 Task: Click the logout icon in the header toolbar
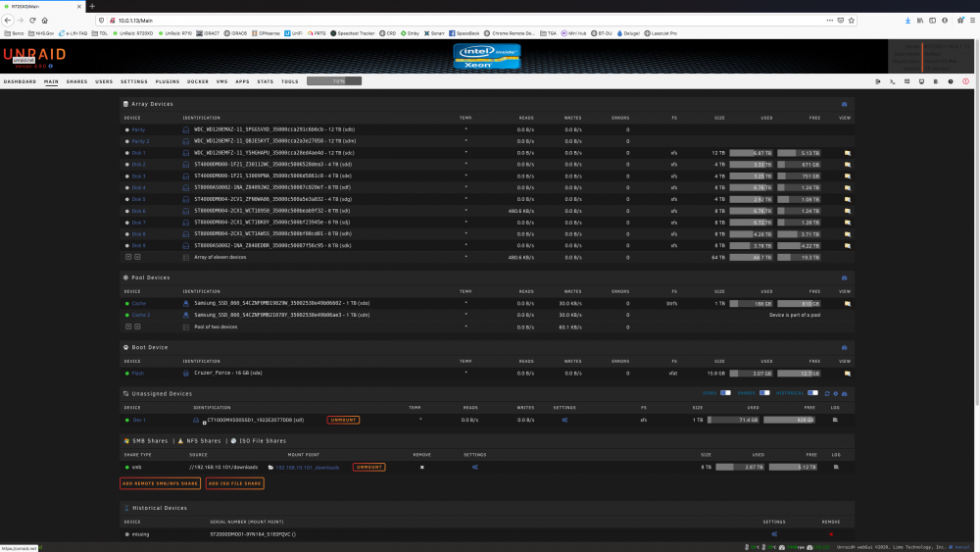[x=877, y=81]
